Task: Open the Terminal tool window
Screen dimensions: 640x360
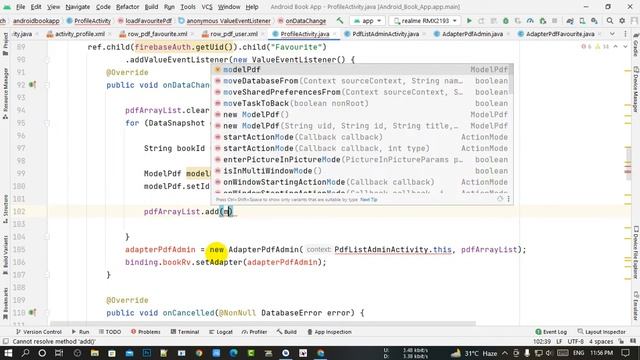Action: (184, 332)
